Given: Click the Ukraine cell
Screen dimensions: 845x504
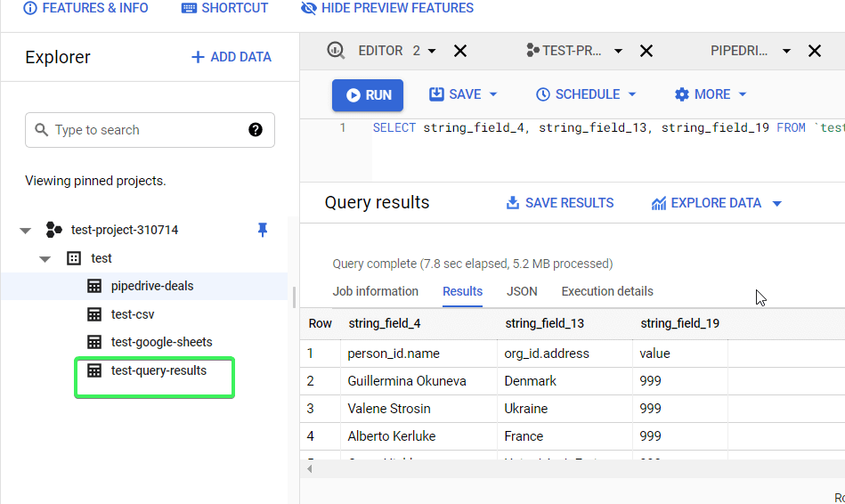Looking at the screenshot, I should point(565,409).
